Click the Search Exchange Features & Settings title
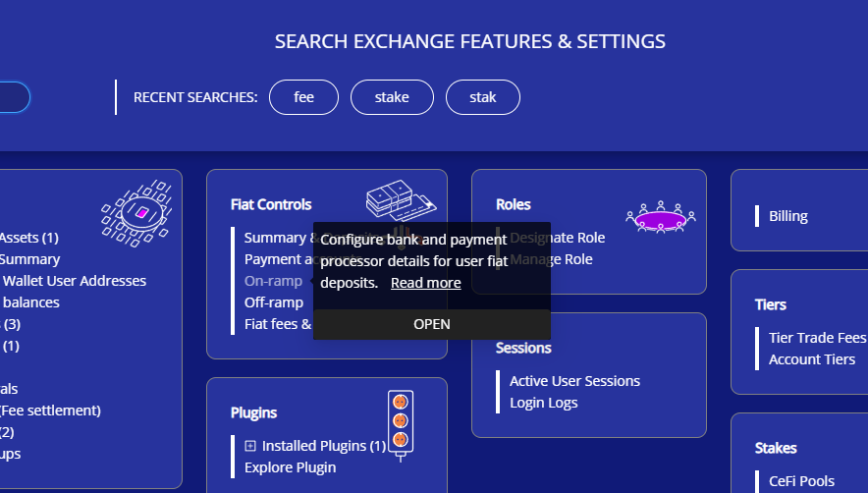This screenshot has height=493, width=868. pos(470,41)
